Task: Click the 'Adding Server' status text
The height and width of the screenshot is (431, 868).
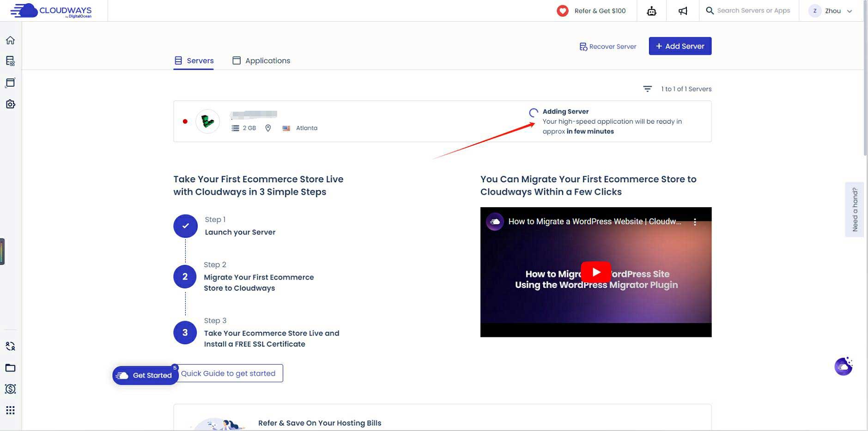Action: click(565, 111)
